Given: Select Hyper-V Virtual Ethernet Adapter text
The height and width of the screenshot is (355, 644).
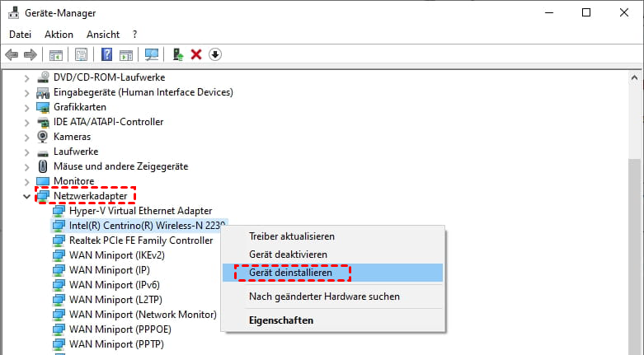Looking at the screenshot, I should (140, 211).
